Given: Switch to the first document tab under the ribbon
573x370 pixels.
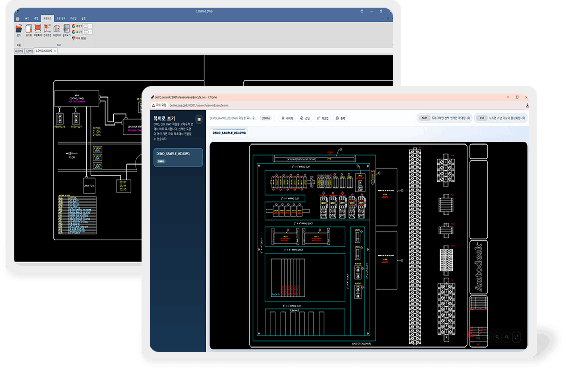Looking at the screenshot, I should 19,51.
